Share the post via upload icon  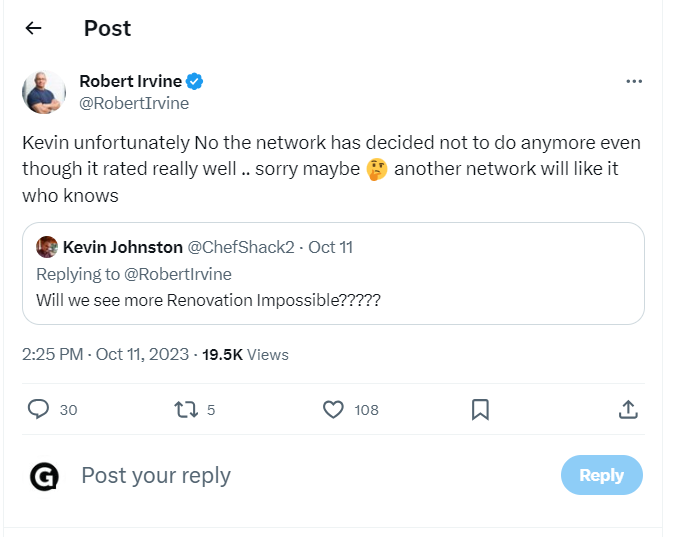(627, 409)
